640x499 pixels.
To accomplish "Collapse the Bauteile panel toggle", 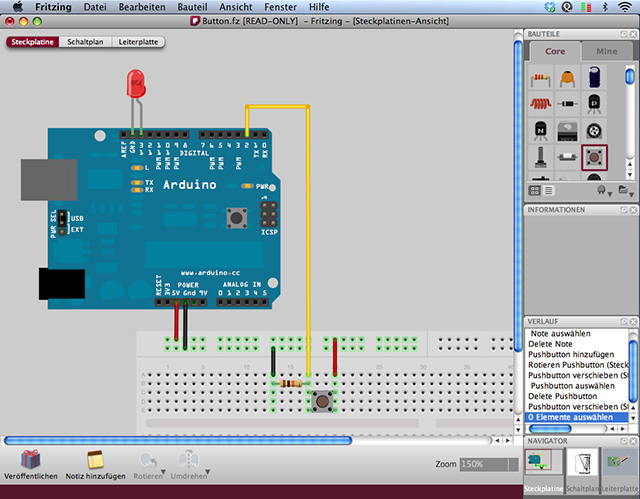I will pyautogui.click(x=624, y=34).
